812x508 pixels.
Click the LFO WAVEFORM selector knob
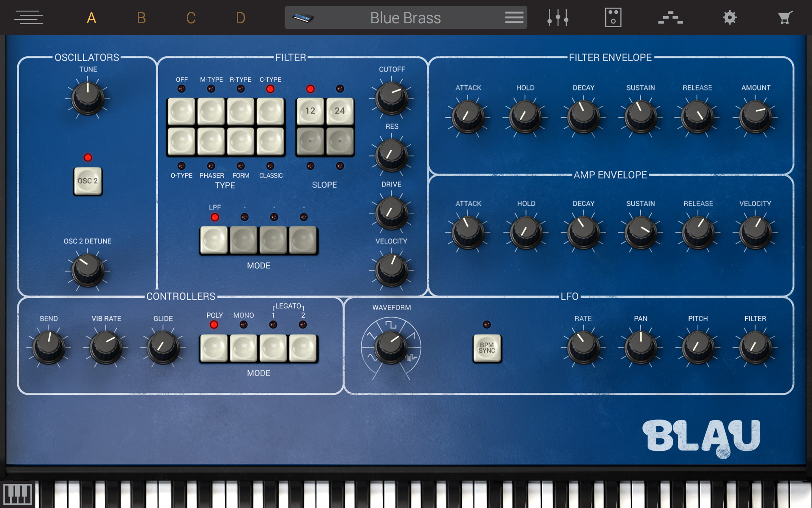point(390,346)
